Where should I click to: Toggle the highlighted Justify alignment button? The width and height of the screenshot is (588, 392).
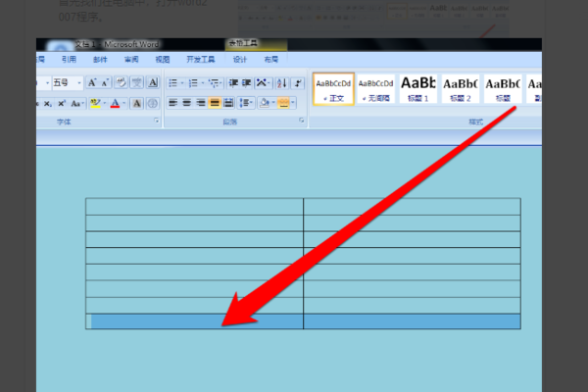coord(215,102)
